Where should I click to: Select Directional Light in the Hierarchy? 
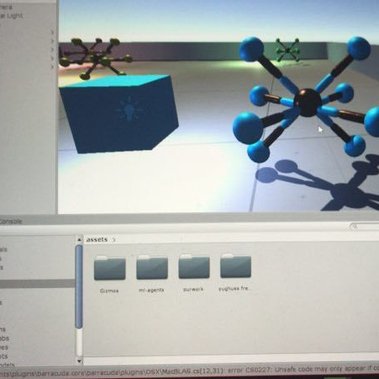click(11, 16)
